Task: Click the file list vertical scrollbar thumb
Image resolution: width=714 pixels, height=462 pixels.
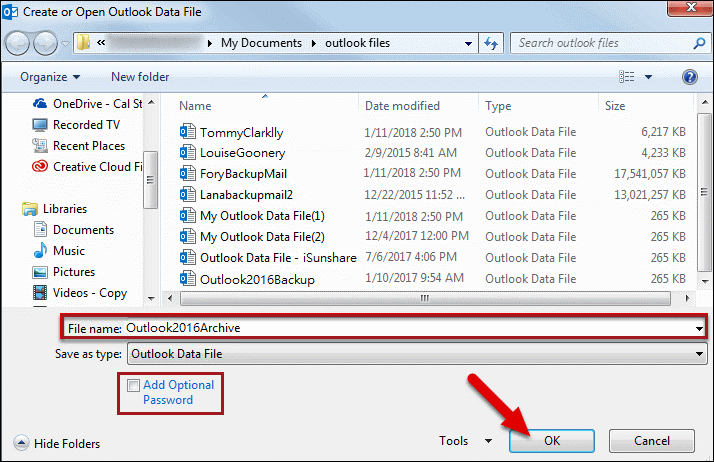Action: click(x=704, y=192)
